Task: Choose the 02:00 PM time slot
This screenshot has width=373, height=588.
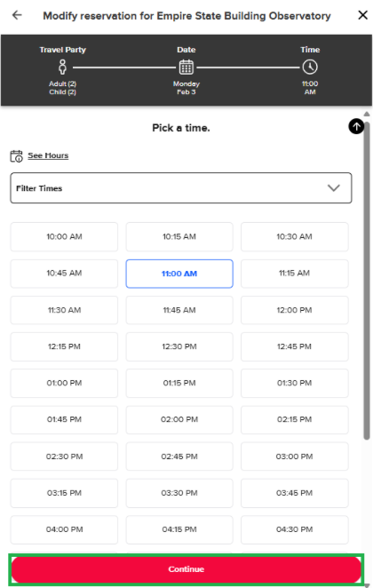Action: (179, 419)
